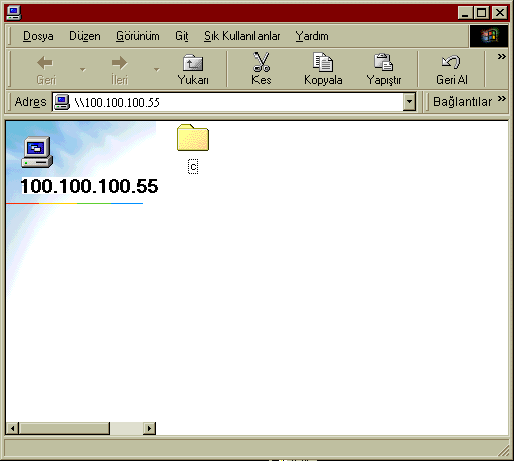Click the horizontal scrollbar thumb
This screenshot has width=514, height=461.
coord(64,428)
